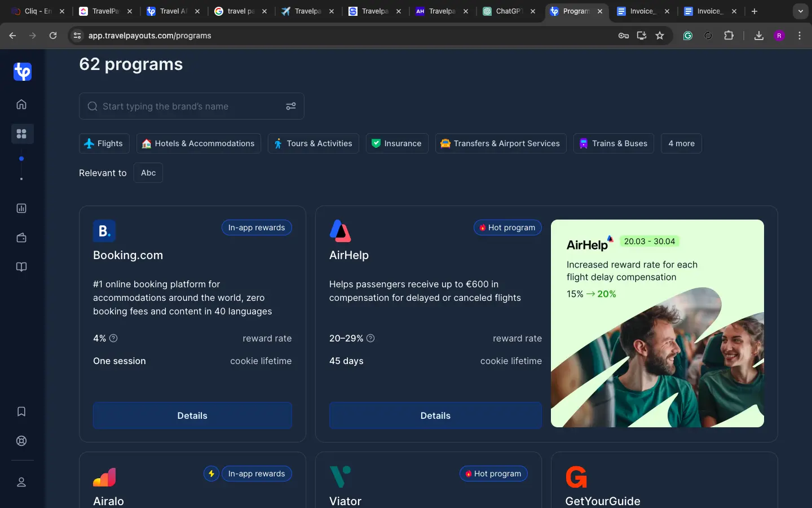Click the 62 programs heading
The image size is (812, 508).
point(131,64)
